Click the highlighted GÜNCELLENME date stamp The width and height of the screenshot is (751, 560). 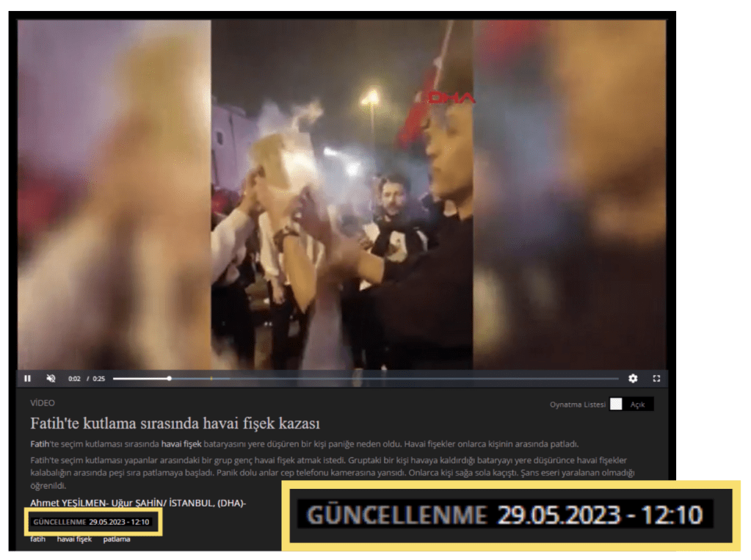click(x=92, y=522)
